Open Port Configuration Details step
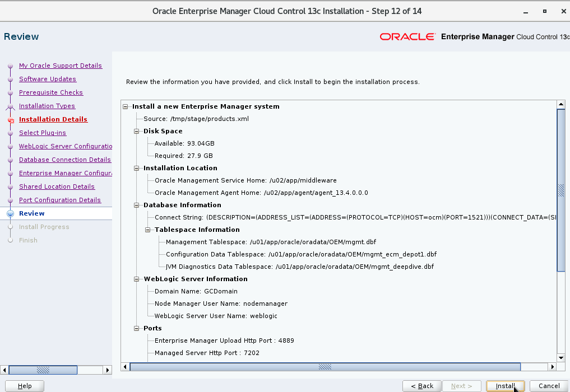 pyautogui.click(x=60, y=200)
